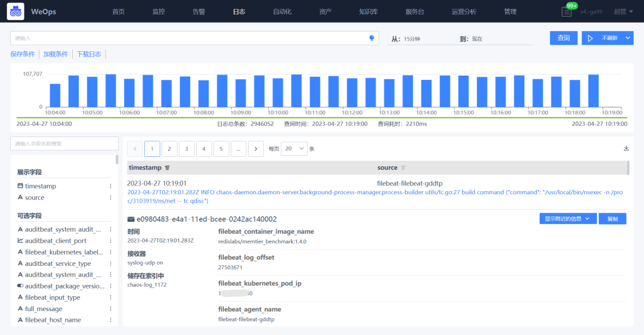This screenshot has width=644, height=335.
Task: Select the filebeat_input_type field
Action: [x=52, y=297]
